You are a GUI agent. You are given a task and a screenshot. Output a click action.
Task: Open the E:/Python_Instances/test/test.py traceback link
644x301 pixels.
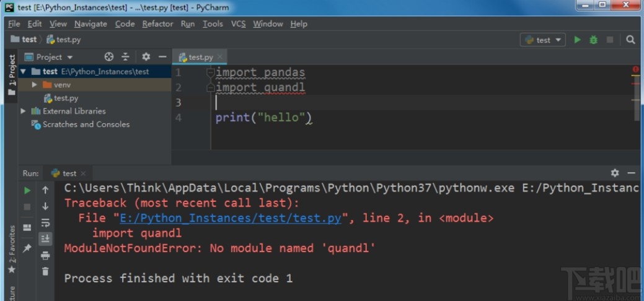(231, 218)
